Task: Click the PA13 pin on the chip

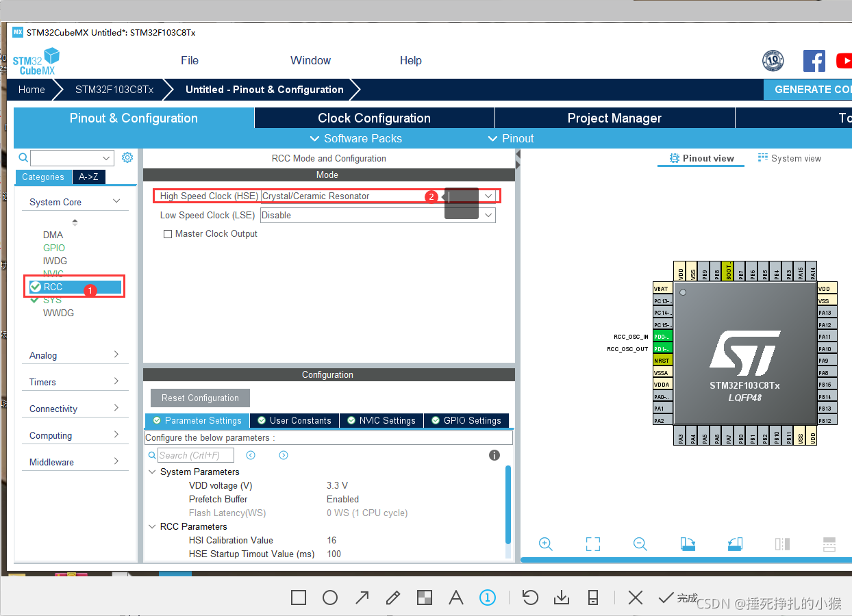Action: (827, 313)
